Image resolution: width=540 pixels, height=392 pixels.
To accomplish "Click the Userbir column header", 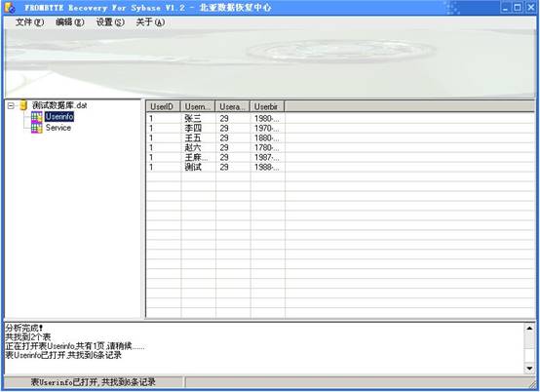I will tap(267, 107).
